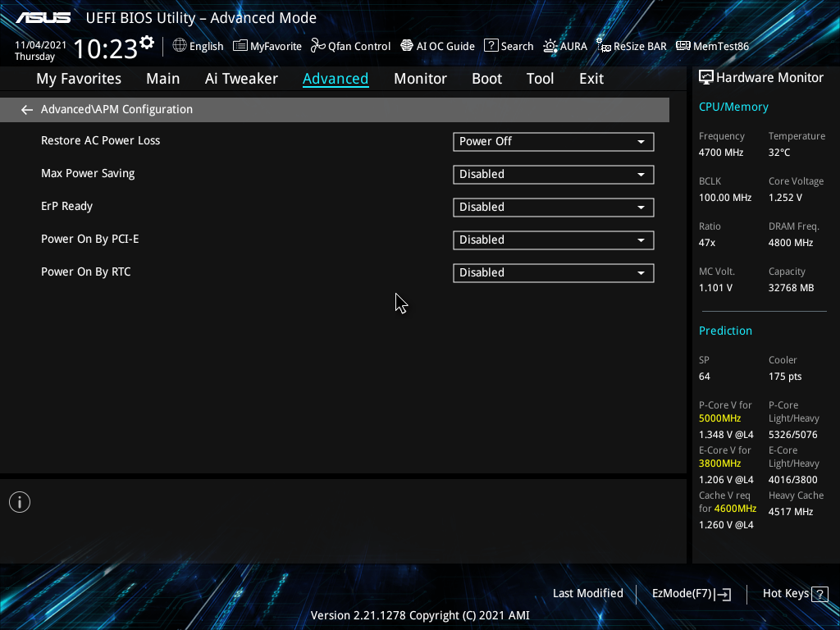Click the EzMode exit arrow icon
840x630 pixels.
[723, 594]
